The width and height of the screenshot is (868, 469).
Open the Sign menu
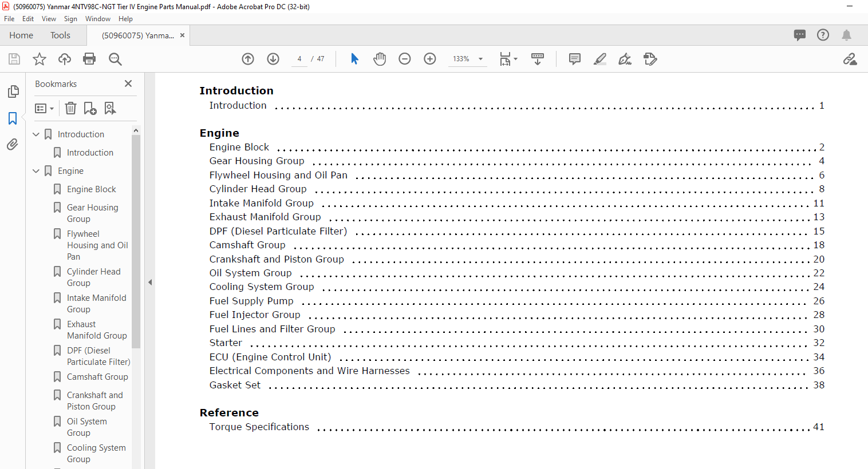[70, 19]
